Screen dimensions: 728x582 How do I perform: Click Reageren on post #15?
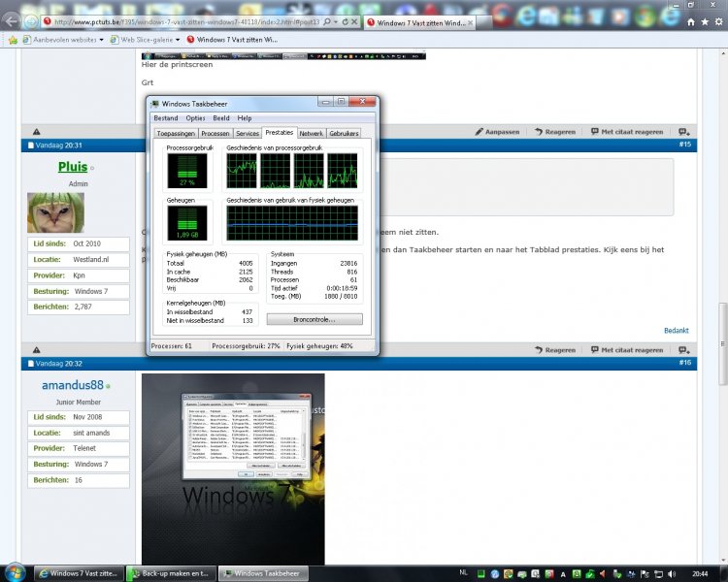(555, 132)
